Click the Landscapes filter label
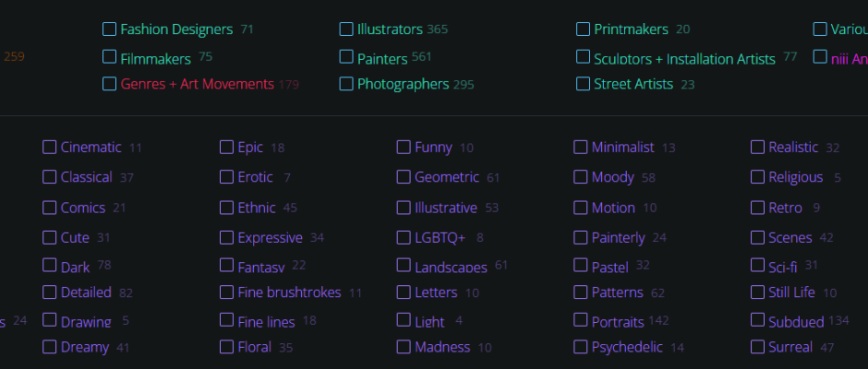 [x=451, y=268]
